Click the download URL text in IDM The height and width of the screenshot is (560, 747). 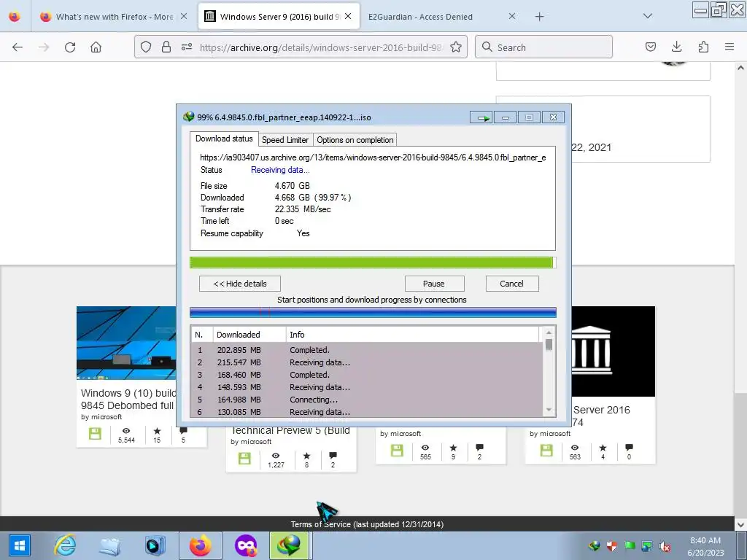(373, 157)
